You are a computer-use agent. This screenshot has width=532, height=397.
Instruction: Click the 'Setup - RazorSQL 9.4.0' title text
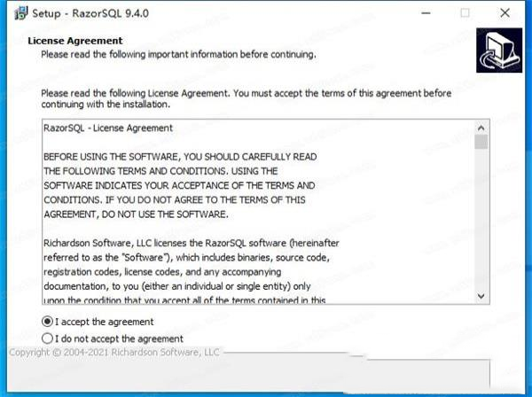point(90,13)
